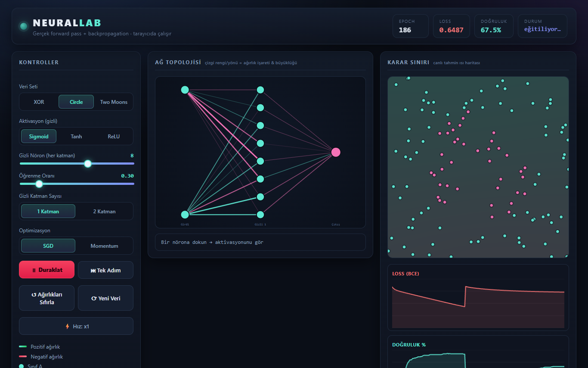Run a single step with Tek Adım
This screenshot has height=368, width=588.
[105, 270]
